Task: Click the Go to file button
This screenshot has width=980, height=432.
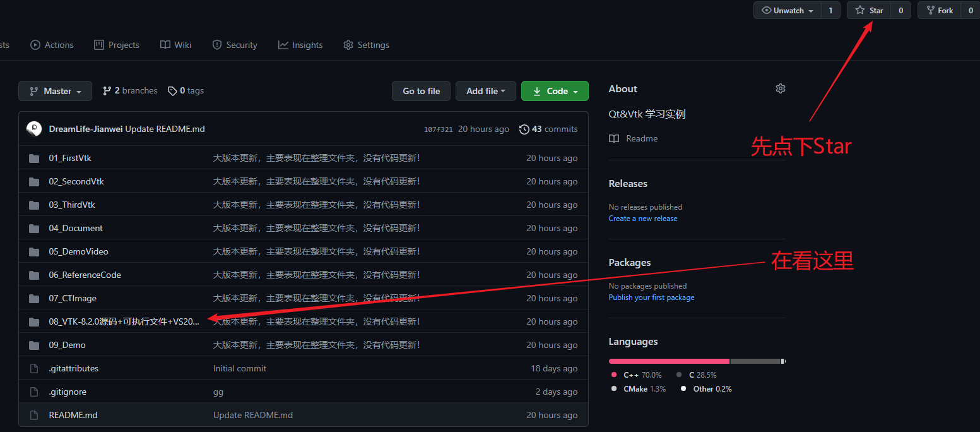Action: coord(421,91)
